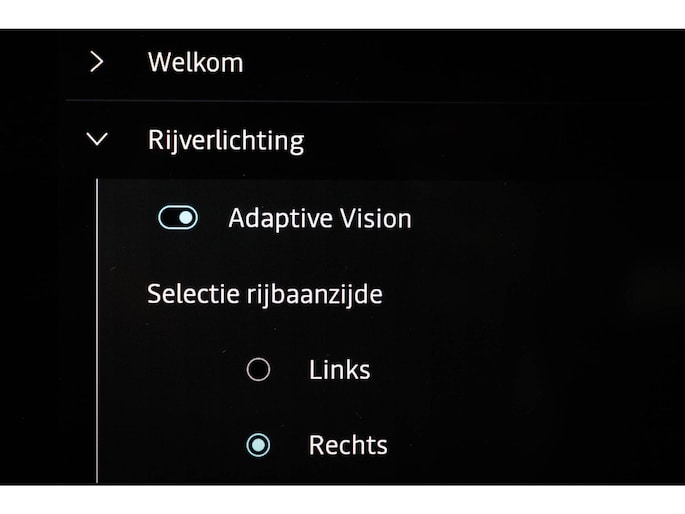Click the filled dot inside Rechts radio
The image size is (685, 514).
click(258, 444)
